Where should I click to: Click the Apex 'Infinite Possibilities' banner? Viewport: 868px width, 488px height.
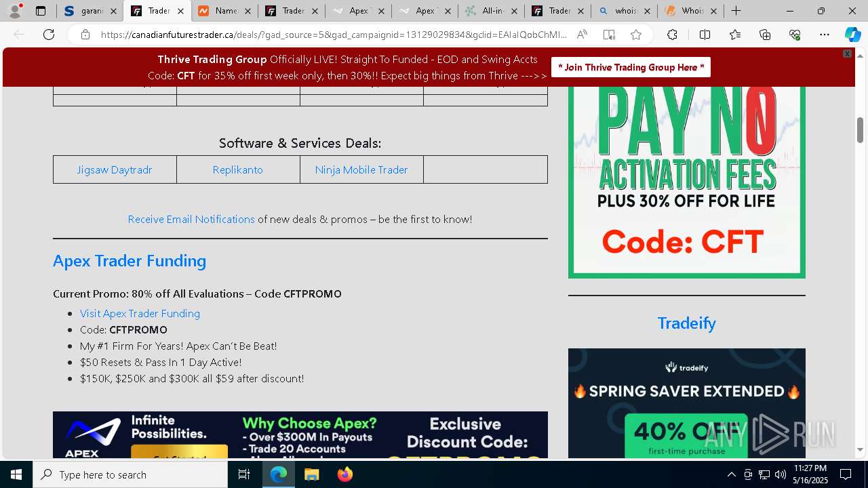tap(300, 434)
